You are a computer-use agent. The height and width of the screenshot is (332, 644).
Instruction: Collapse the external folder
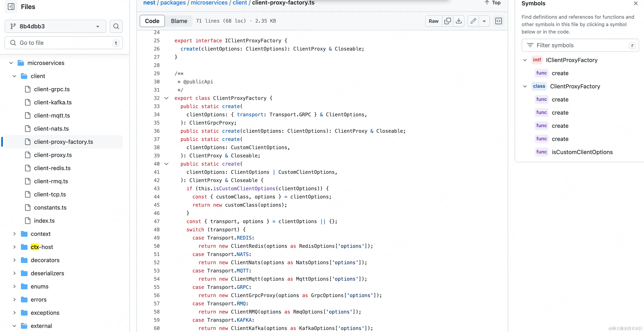coord(14,326)
